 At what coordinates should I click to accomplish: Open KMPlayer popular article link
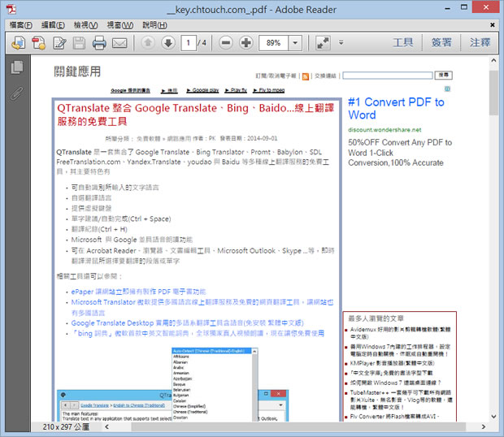pos(392,363)
